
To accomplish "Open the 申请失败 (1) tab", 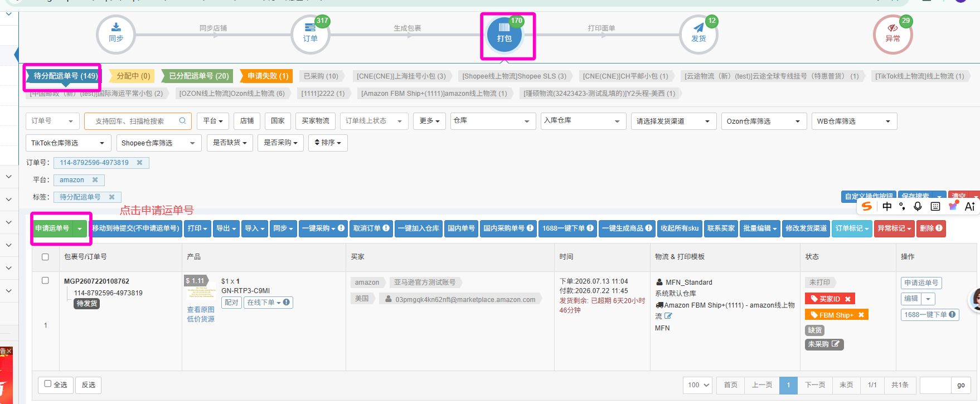I will coord(268,76).
